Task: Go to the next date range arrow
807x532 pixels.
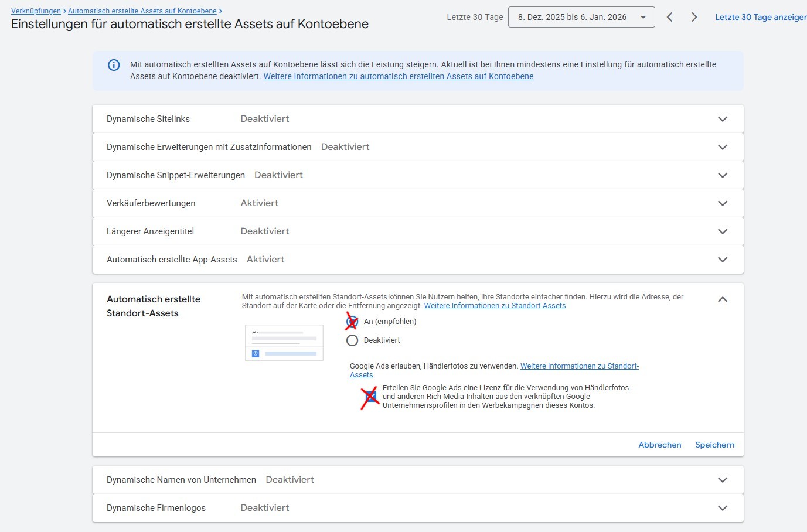Action: point(694,17)
